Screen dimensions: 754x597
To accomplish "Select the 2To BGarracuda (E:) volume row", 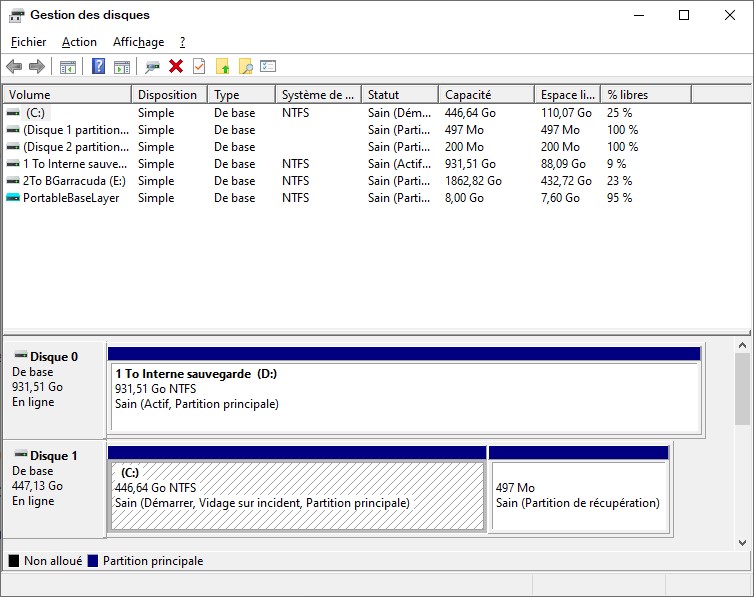I will pos(69,181).
